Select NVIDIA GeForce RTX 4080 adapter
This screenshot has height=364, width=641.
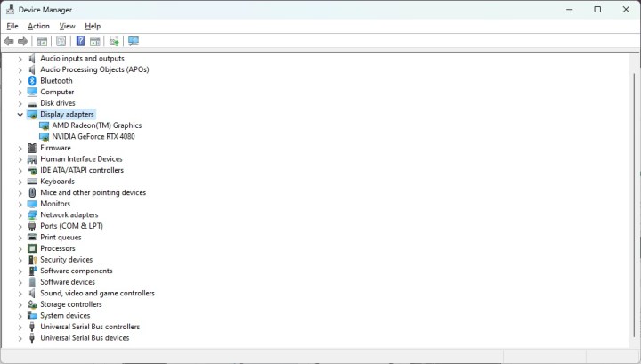point(93,137)
